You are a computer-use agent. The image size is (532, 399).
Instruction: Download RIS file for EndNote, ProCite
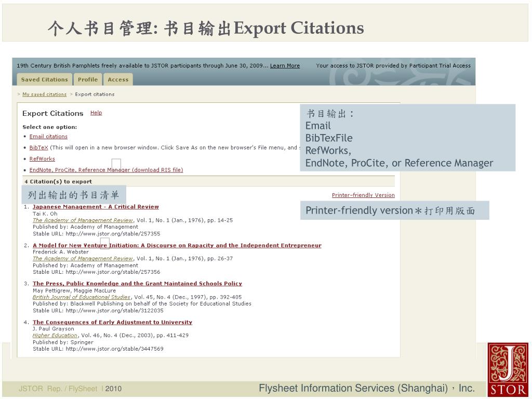106,170
